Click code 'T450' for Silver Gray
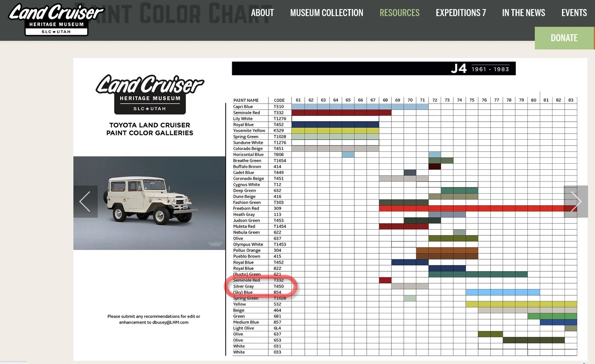The image size is (595, 364). (279, 287)
